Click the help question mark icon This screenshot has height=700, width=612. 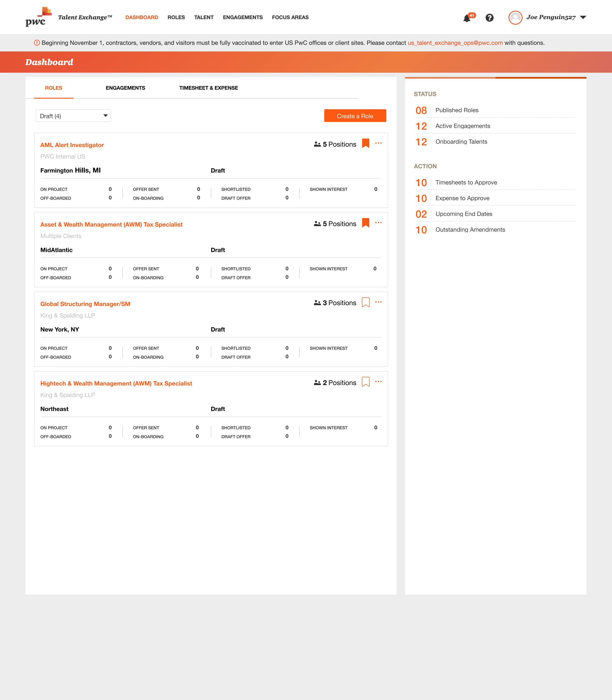click(489, 18)
